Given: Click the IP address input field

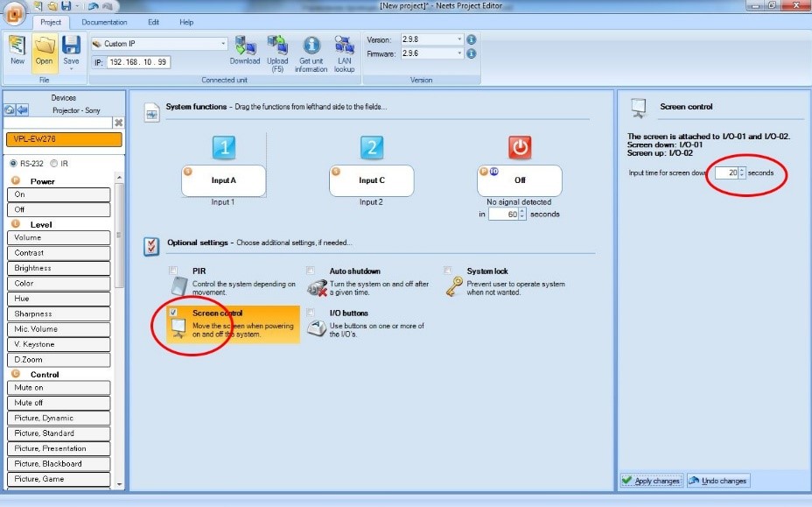Looking at the screenshot, I should [x=138, y=62].
